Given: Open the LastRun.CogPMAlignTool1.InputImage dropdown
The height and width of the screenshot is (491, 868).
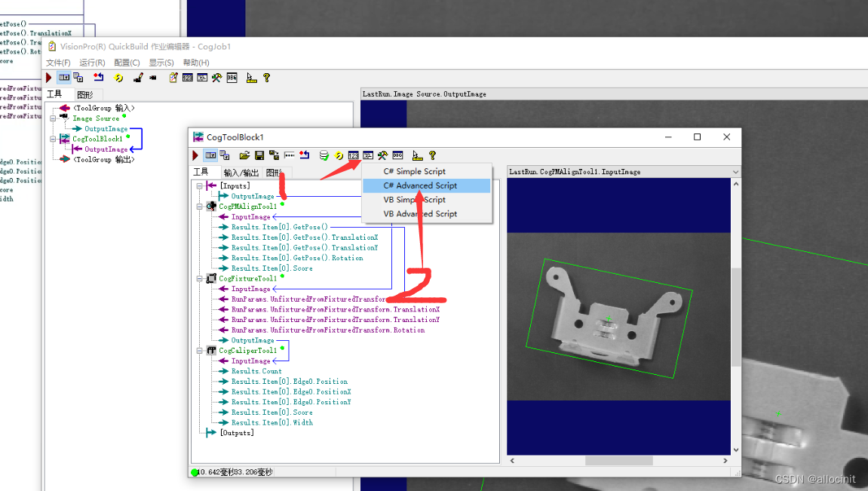Looking at the screenshot, I should [735, 172].
